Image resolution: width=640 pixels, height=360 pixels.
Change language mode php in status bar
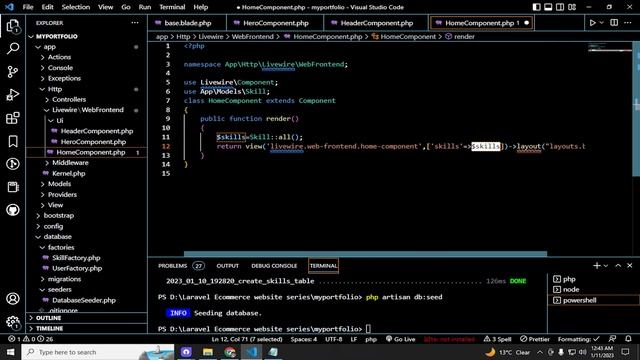point(371,339)
